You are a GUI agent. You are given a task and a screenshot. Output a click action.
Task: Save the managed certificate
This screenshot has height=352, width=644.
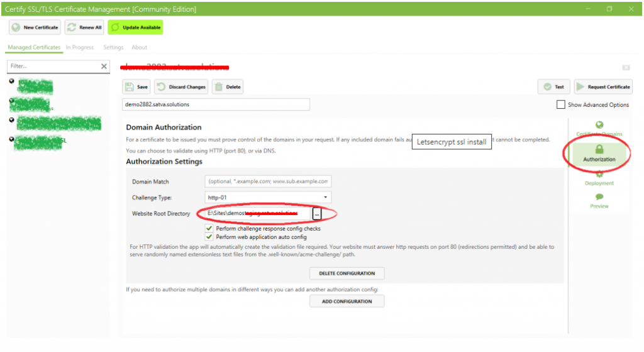pyautogui.click(x=136, y=87)
